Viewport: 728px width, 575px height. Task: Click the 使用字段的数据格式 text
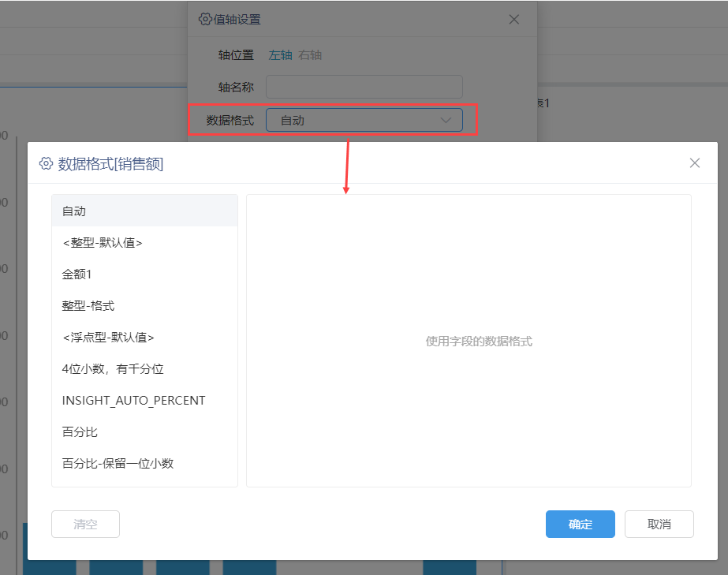pyautogui.click(x=479, y=342)
